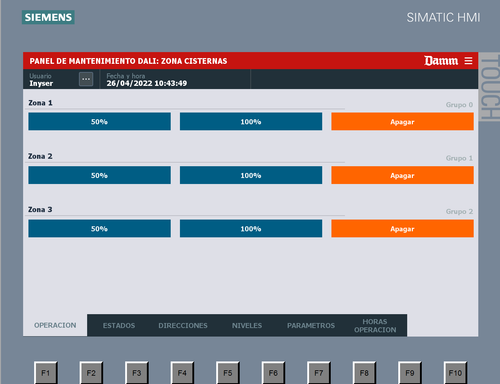
Task: Set Zona 3 lighting to 100%
Action: (251, 229)
